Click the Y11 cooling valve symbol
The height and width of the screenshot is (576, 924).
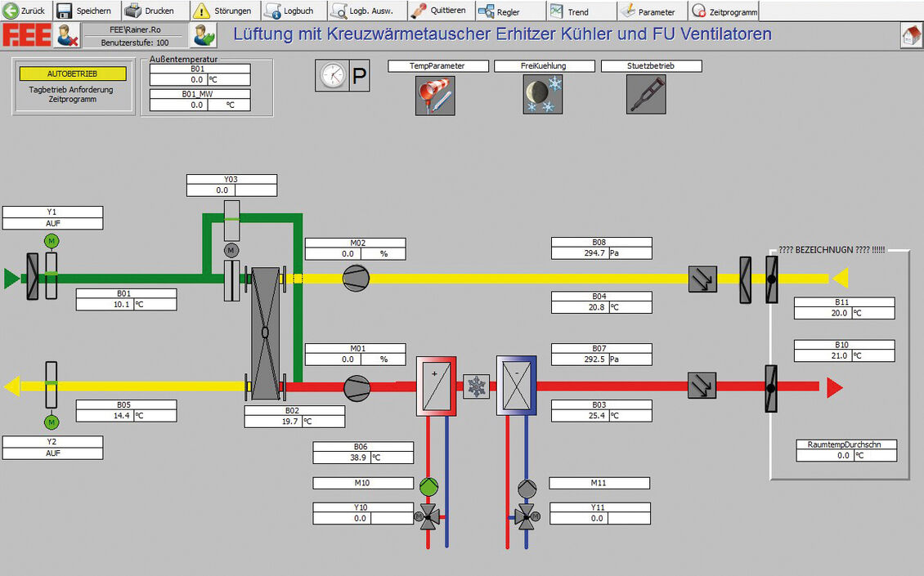click(x=527, y=516)
